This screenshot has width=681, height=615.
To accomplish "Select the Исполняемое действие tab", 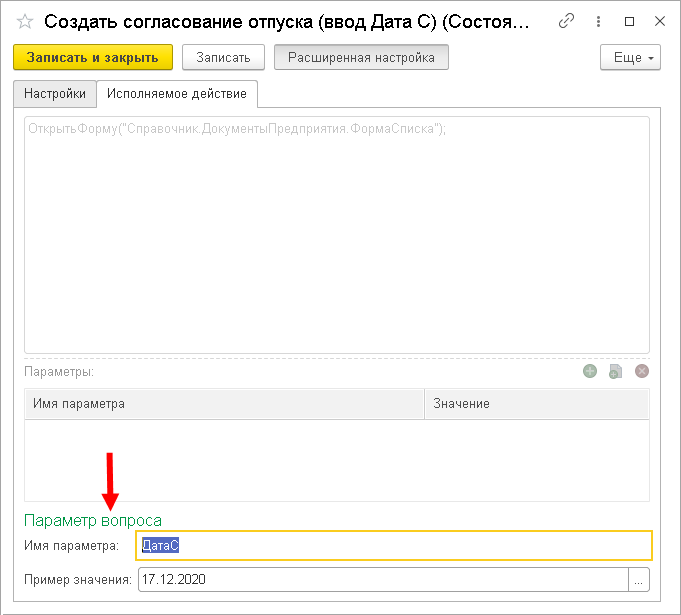I will point(177,94).
